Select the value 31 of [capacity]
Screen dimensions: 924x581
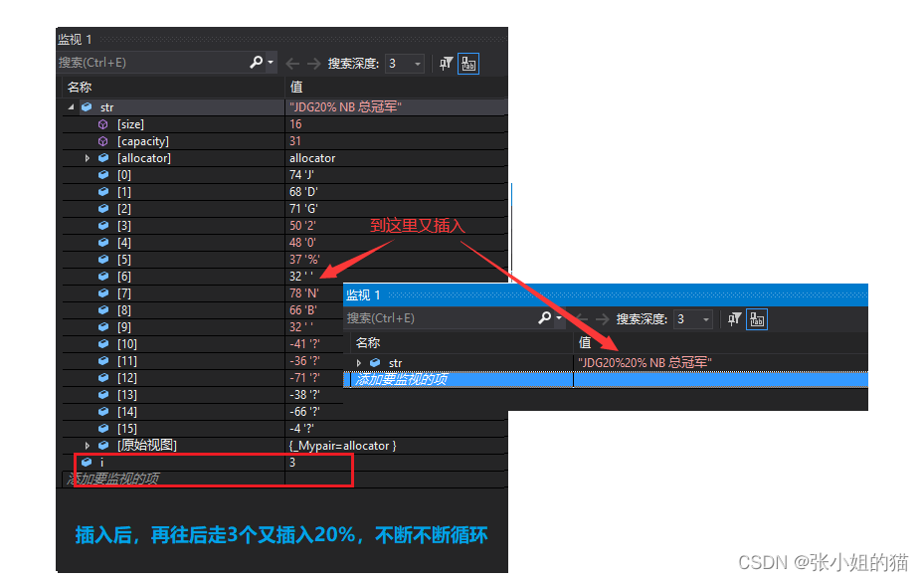[295, 141]
